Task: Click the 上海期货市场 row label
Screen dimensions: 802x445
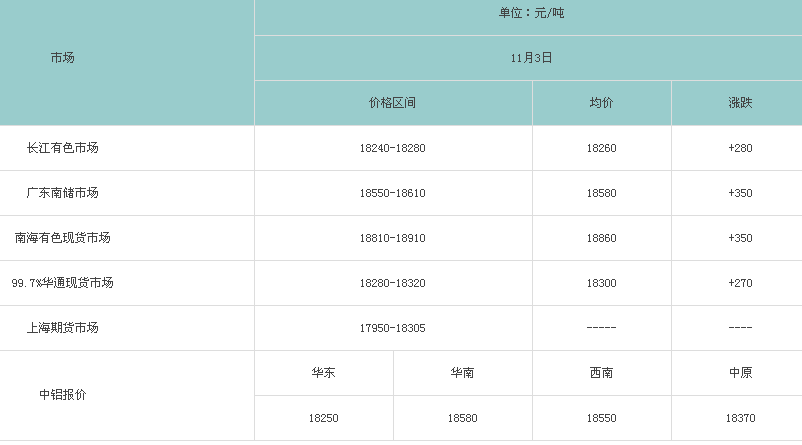Action: [x=62, y=328]
